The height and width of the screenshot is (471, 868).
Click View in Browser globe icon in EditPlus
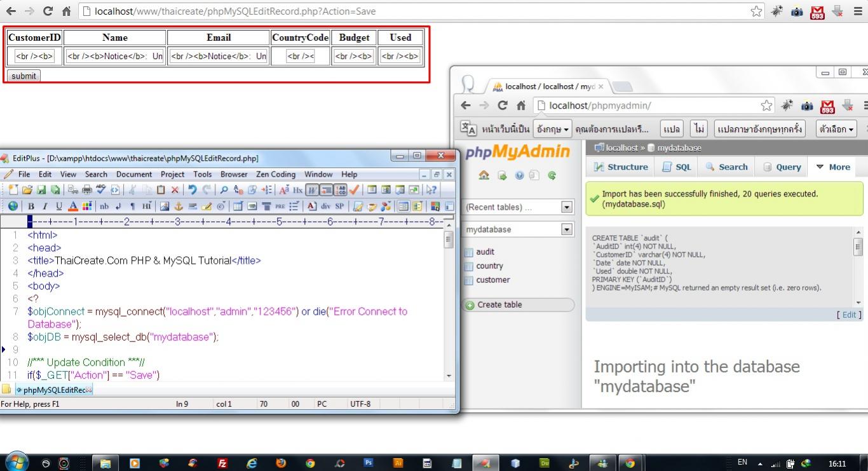(13, 206)
